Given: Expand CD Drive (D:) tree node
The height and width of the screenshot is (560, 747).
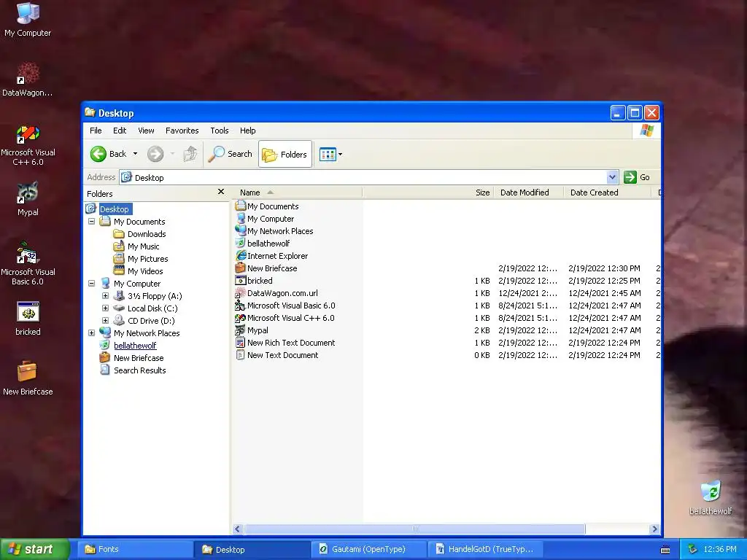Looking at the screenshot, I should pyautogui.click(x=105, y=321).
